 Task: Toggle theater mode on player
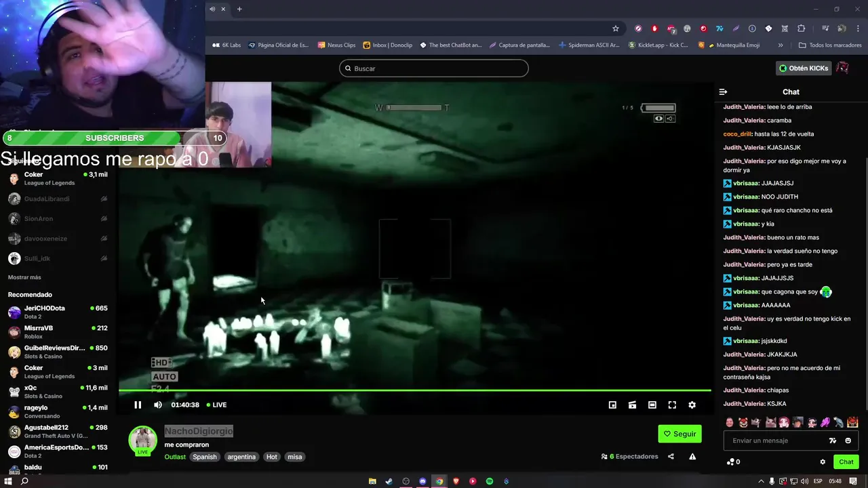click(652, 405)
